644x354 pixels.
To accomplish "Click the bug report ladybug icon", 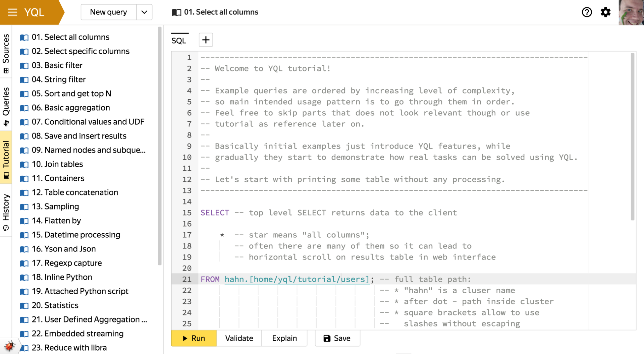I will click(x=9, y=346).
